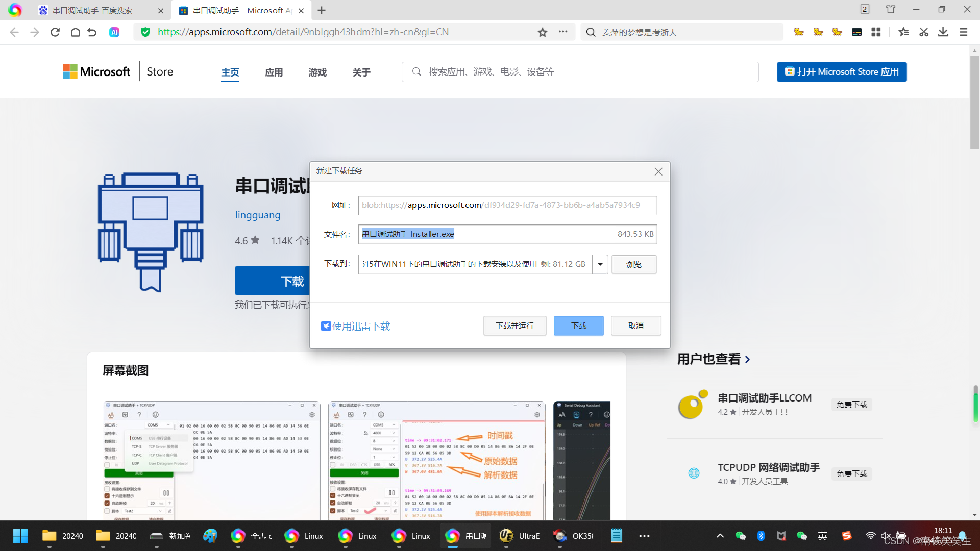Open the 关于 navigation item
Viewport: 980px width, 551px height.
[361, 72]
